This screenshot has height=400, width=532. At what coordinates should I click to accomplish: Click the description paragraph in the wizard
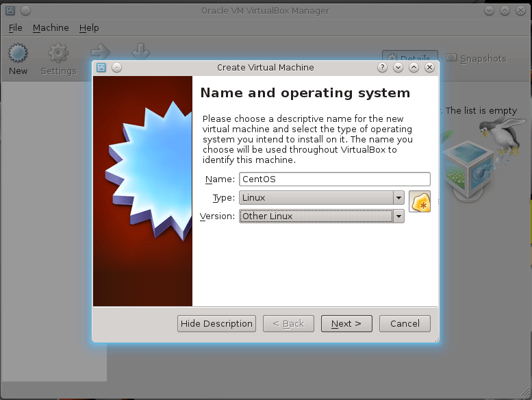click(307, 139)
